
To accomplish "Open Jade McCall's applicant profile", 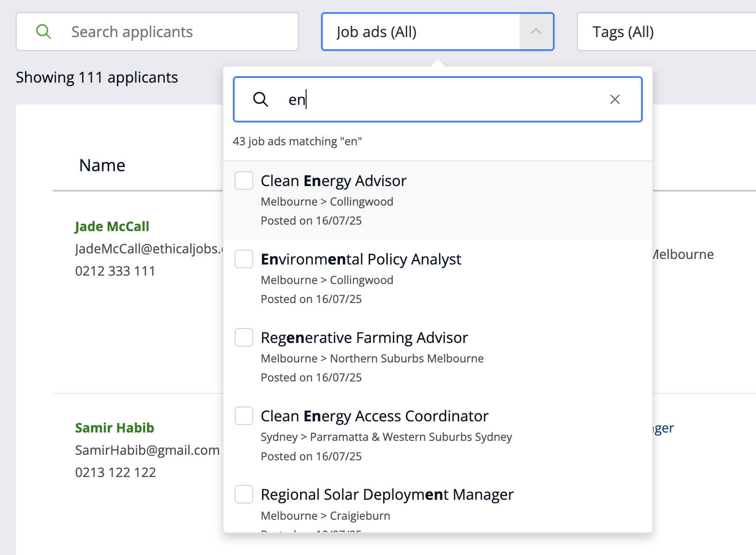I will coord(112,226).
